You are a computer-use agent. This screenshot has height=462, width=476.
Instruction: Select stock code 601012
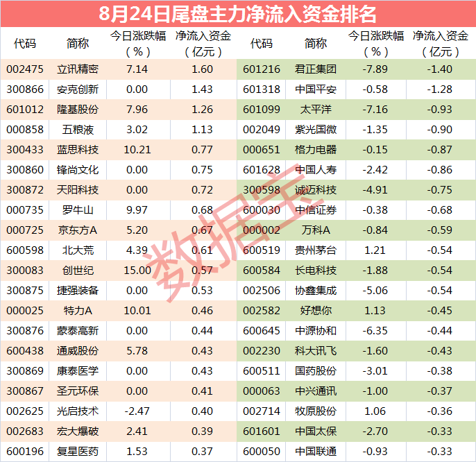[x=25, y=110]
